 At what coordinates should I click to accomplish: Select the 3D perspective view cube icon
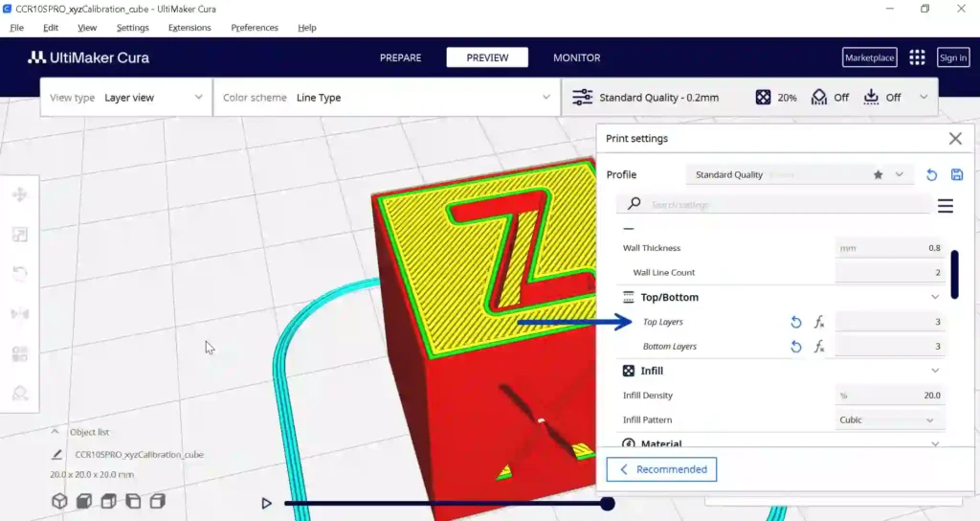(x=59, y=501)
